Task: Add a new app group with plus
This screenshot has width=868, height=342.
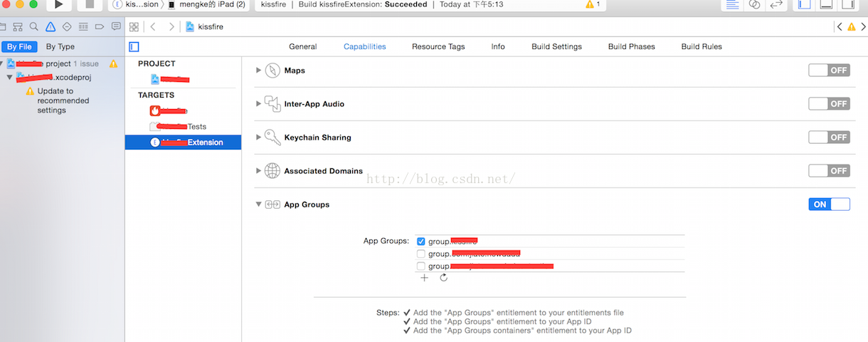Action: pos(424,278)
